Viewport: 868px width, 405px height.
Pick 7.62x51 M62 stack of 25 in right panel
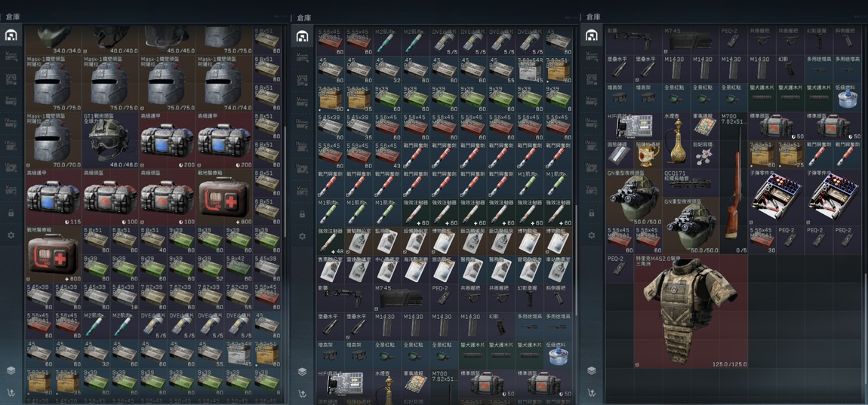pos(790,155)
